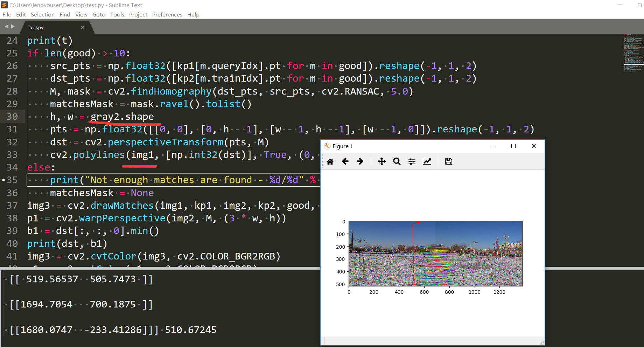644x347 pixels.
Task: Select the Pan axes tool in Figure 1
Action: click(382, 161)
